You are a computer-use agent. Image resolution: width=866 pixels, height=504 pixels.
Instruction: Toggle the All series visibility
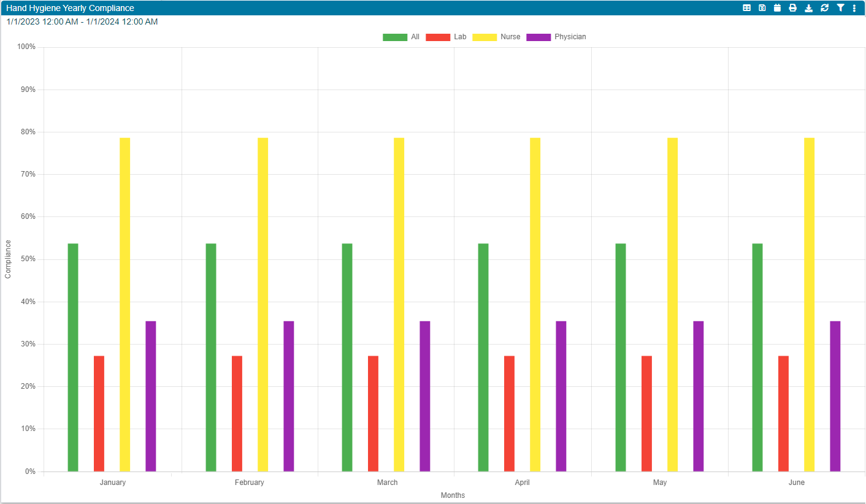[405, 37]
